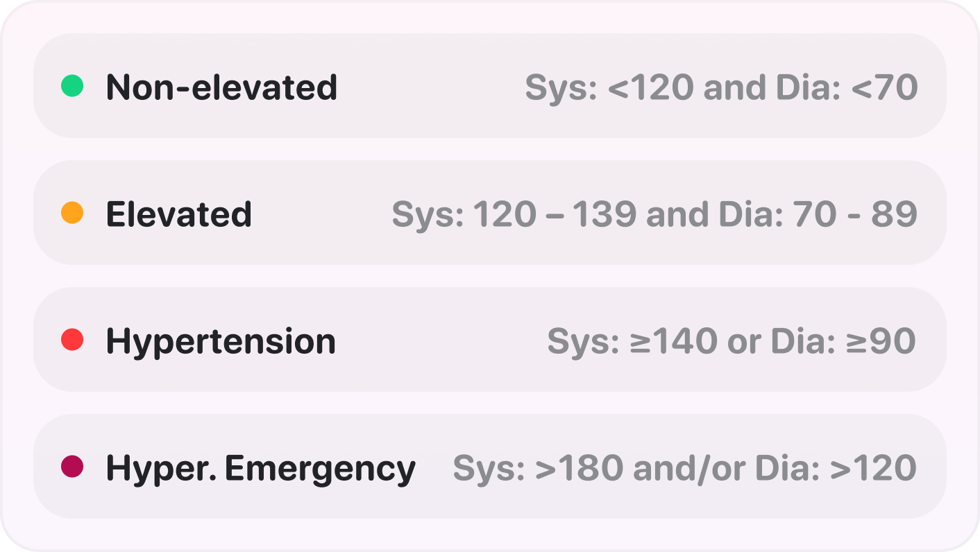Select the Hyper. Emergency label
This screenshot has height=552, width=980.
pos(261,469)
